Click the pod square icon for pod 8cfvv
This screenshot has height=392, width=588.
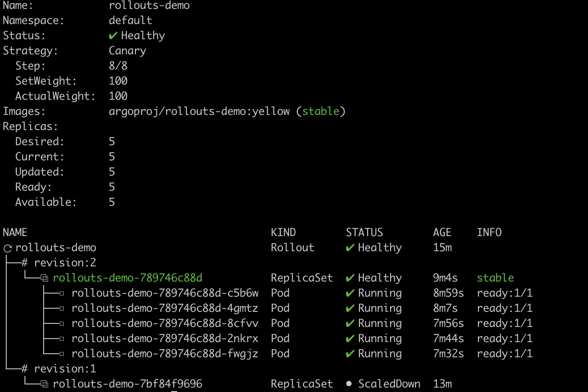click(x=62, y=324)
